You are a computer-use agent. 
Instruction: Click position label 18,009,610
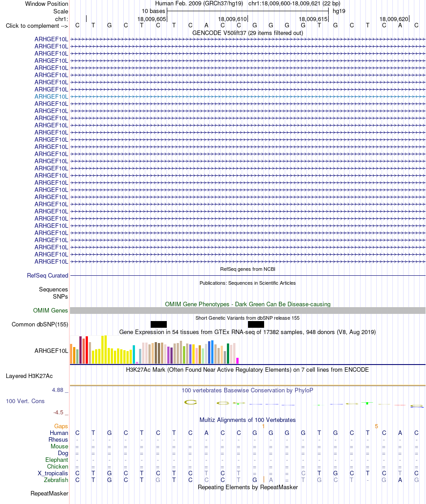tap(232, 19)
